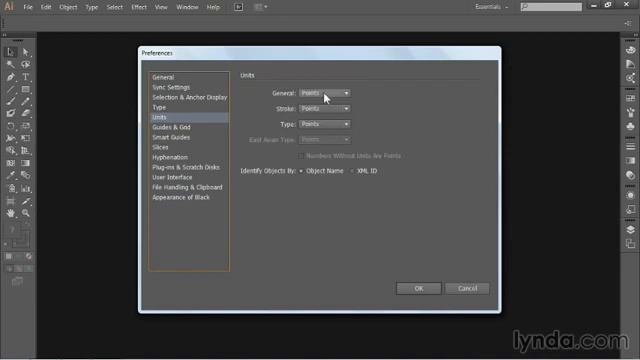Dismiss the Preferences dialog with Cancel
This screenshot has width=640, height=360.
467,289
